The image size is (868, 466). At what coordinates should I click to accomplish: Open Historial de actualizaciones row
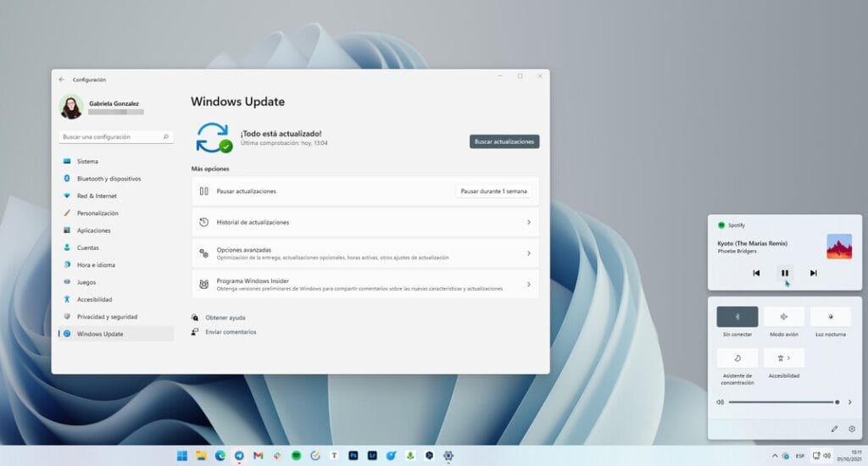click(364, 222)
